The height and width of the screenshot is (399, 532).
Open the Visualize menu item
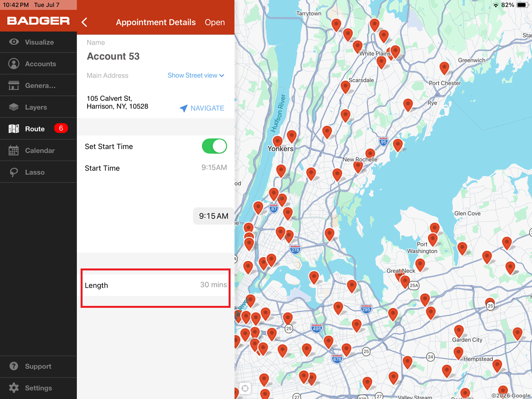pos(38,42)
